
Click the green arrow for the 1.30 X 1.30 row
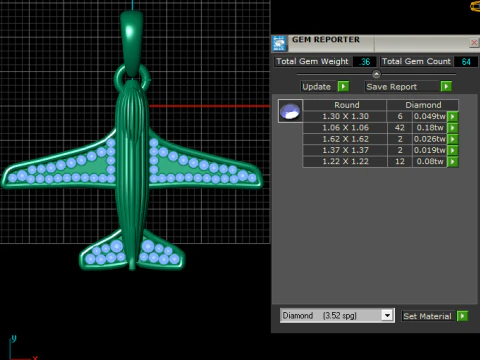(x=453, y=116)
